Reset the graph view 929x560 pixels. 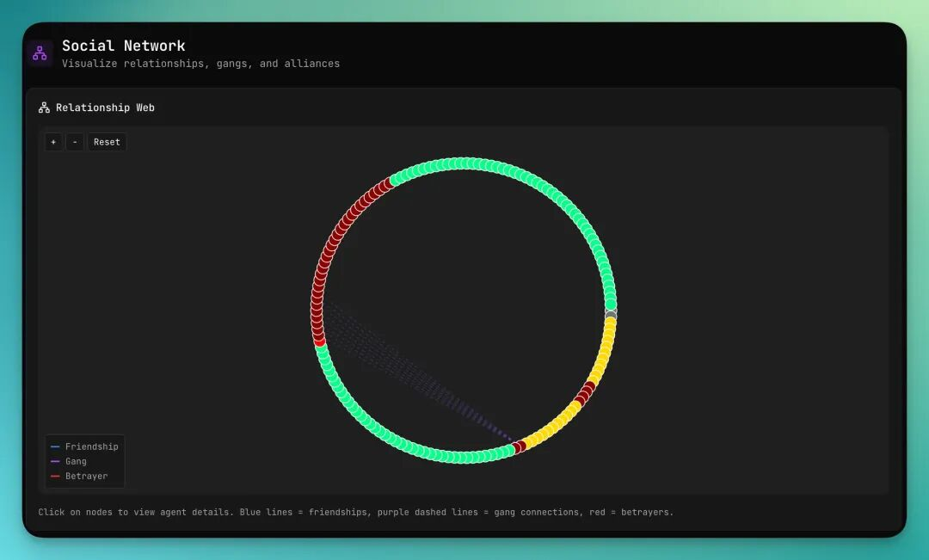tap(107, 142)
